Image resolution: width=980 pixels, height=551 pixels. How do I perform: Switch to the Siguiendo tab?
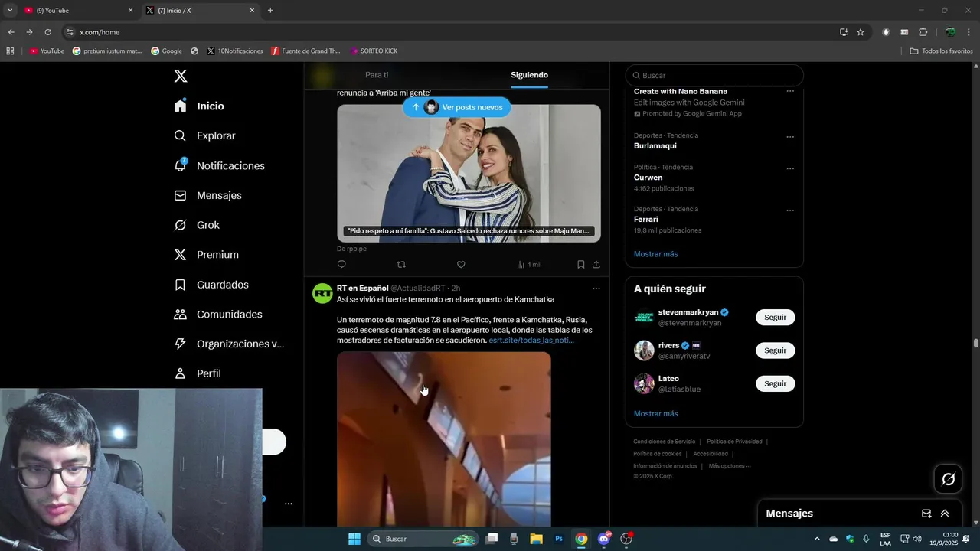529,75
